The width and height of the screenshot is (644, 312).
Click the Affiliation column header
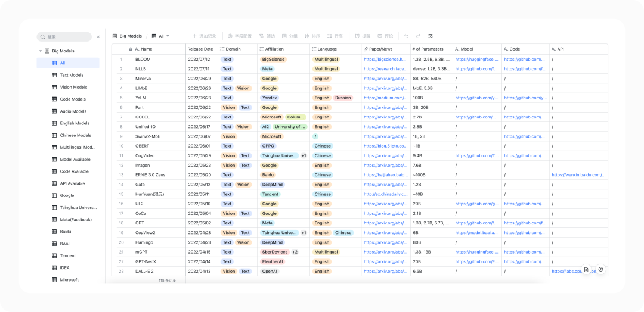pos(283,49)
